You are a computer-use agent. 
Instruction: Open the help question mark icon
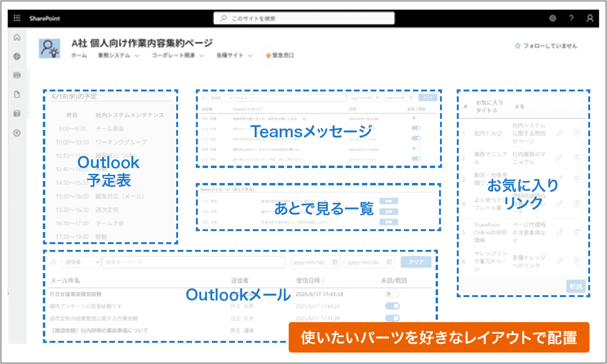pyautogui.click(x=571, y=18)
